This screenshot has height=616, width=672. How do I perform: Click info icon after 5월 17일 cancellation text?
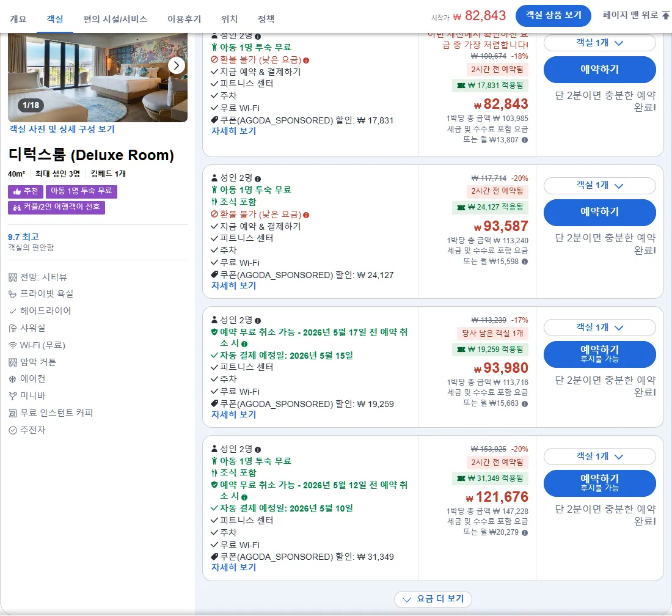pyautogui.click(x=244, y=344)
